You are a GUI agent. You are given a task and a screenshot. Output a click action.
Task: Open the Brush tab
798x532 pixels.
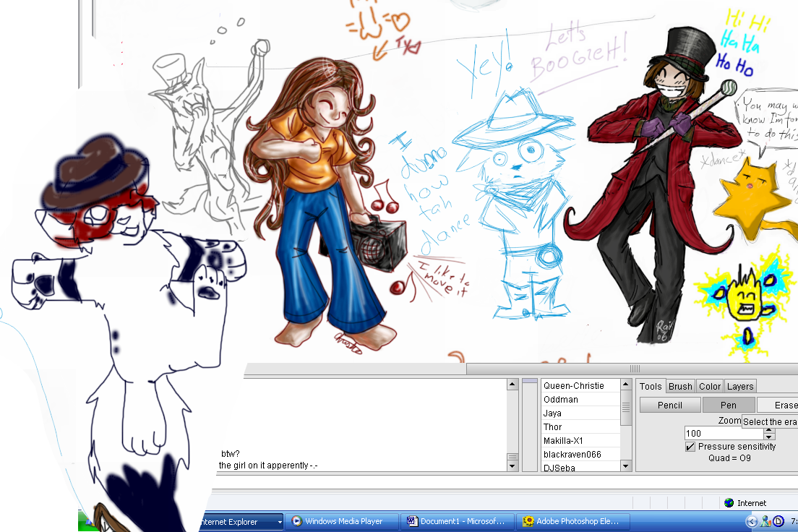pyautogui.click(x=680, y=386)
